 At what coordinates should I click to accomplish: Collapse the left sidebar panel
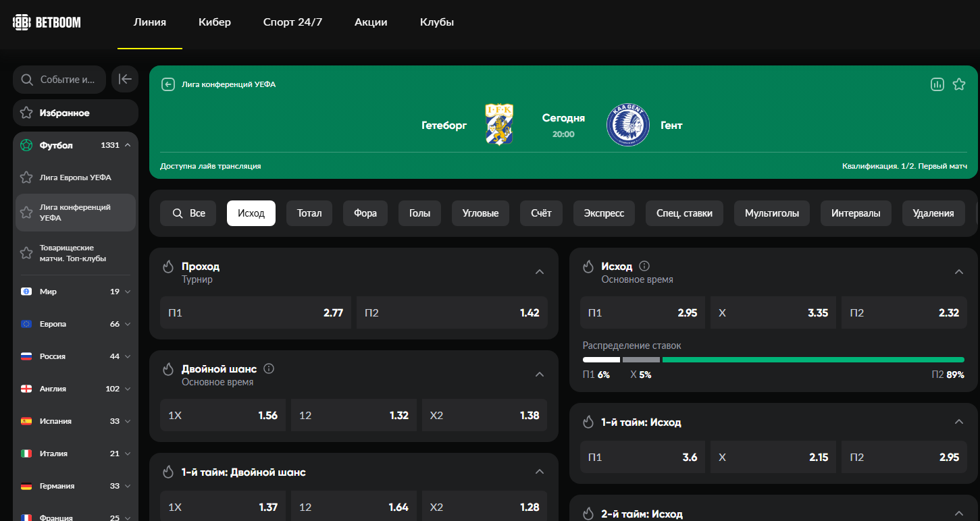pyautogui.click(x=125, y=80)
